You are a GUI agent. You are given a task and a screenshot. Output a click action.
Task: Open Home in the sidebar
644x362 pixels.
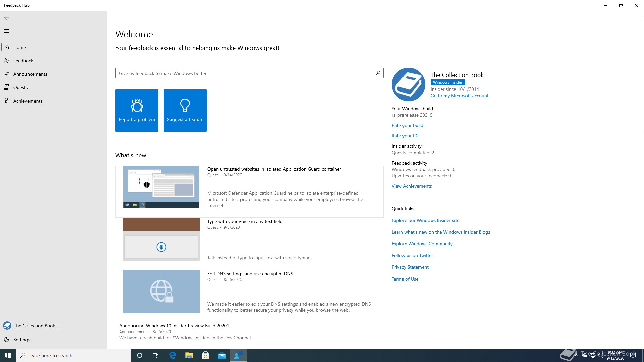coord(54,47)
